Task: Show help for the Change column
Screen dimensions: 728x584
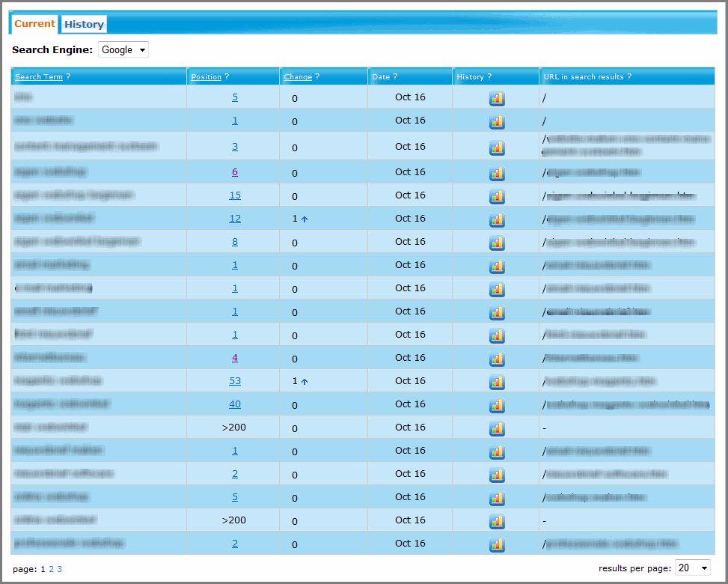Action: (x=317, y=77)
